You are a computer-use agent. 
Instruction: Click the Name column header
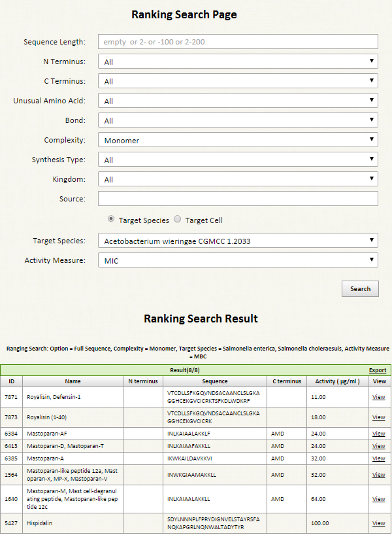click(x=73, y=381)
